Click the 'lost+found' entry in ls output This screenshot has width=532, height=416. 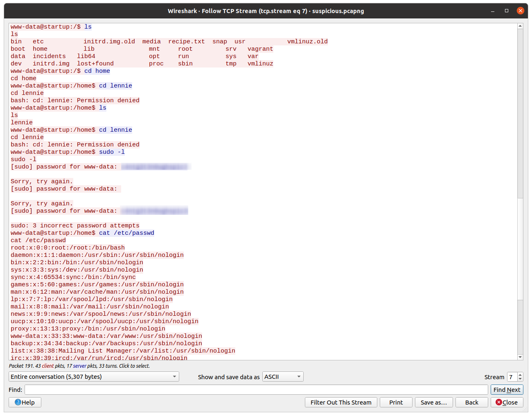(95, 63)
